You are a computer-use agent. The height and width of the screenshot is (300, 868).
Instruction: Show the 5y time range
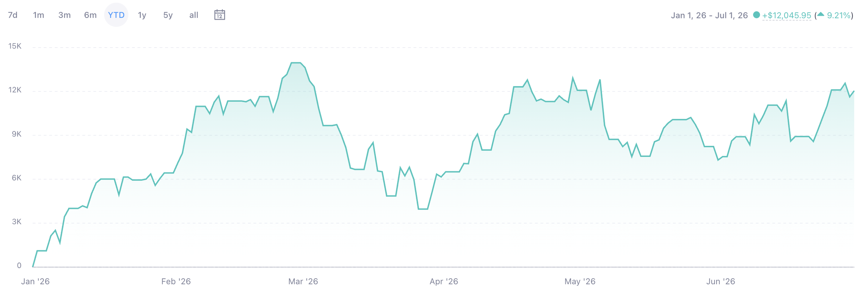[x=168, y=15]
